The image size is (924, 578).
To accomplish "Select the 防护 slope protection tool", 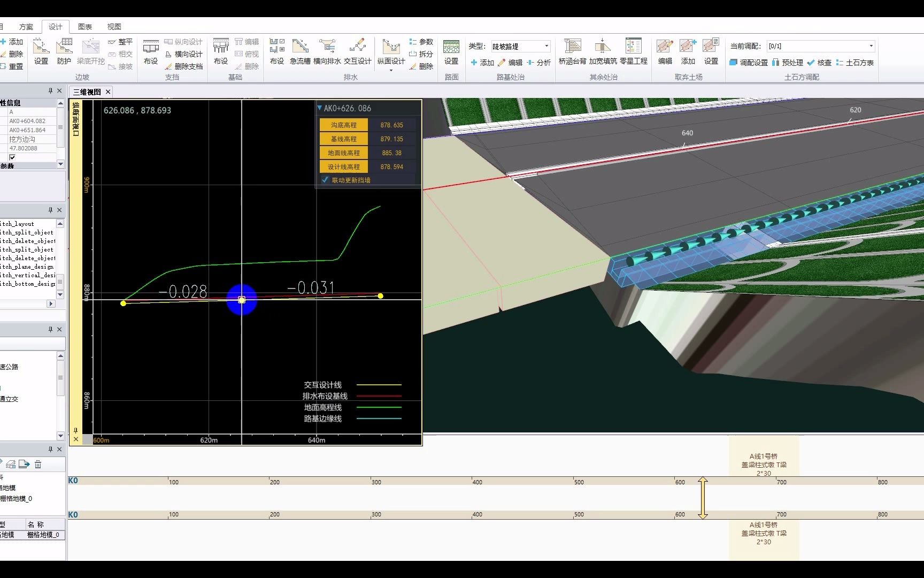I will pyautogui.click(x=64, y=51).
